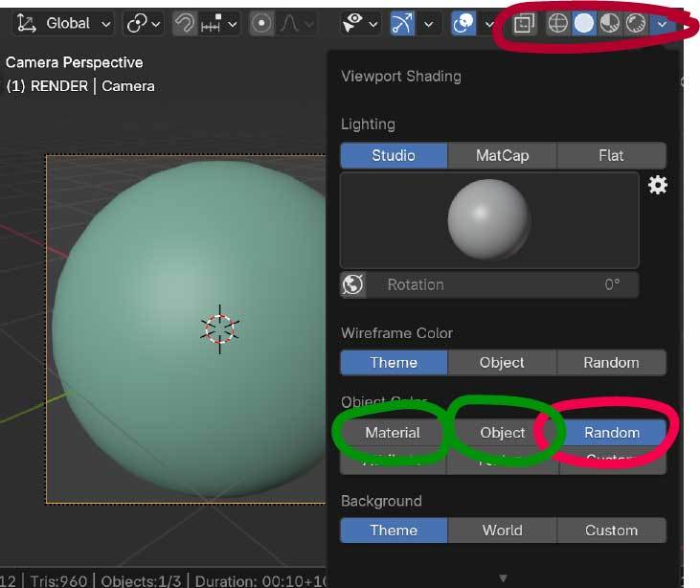Open selectability and visibility options

click(x=360, y=23)
